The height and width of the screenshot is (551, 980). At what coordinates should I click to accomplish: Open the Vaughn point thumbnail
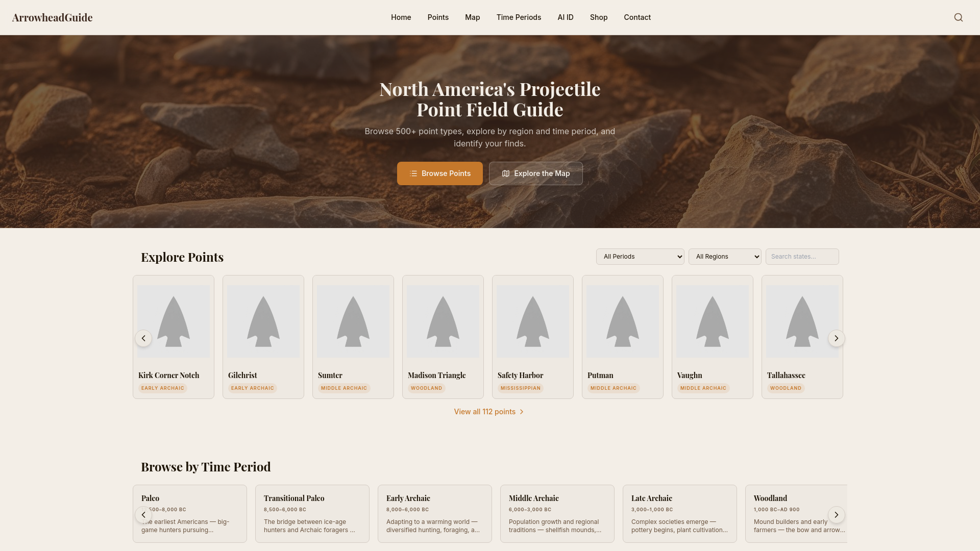tap(713, 321)
